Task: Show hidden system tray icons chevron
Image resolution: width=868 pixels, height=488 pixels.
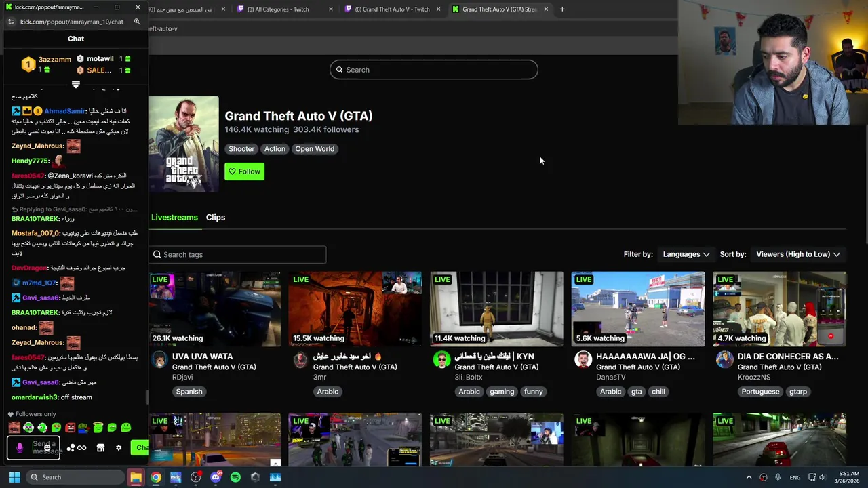Action: pos(749,477)
